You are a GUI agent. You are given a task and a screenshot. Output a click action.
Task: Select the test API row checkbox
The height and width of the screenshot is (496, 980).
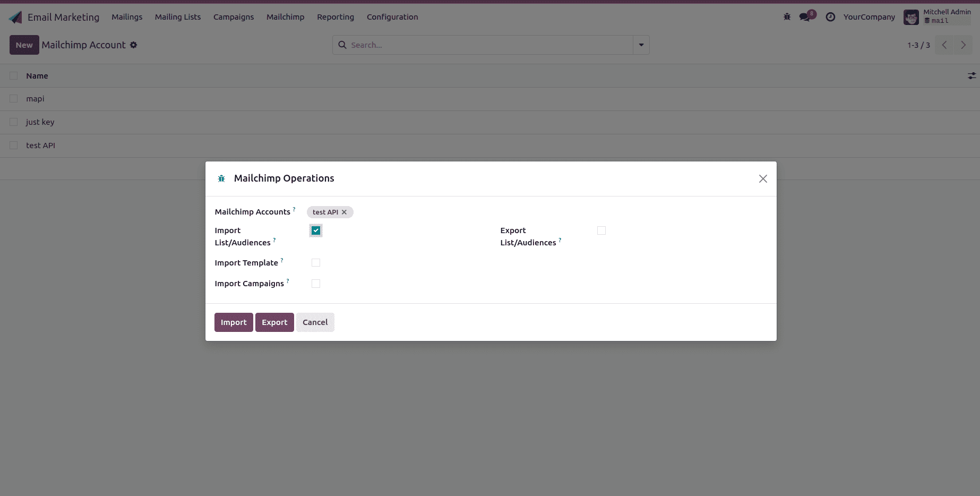pos(14,146)
